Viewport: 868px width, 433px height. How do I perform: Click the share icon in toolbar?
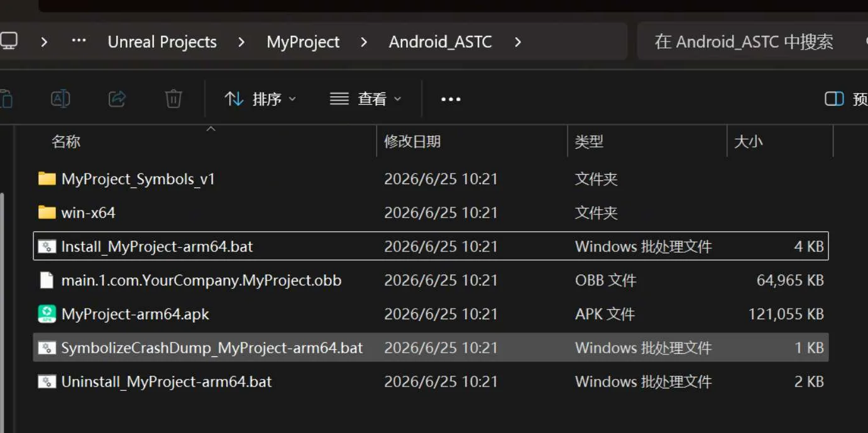(x=117, y=99)
